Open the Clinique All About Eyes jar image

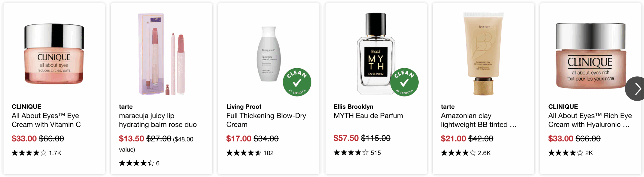point(54,54)
